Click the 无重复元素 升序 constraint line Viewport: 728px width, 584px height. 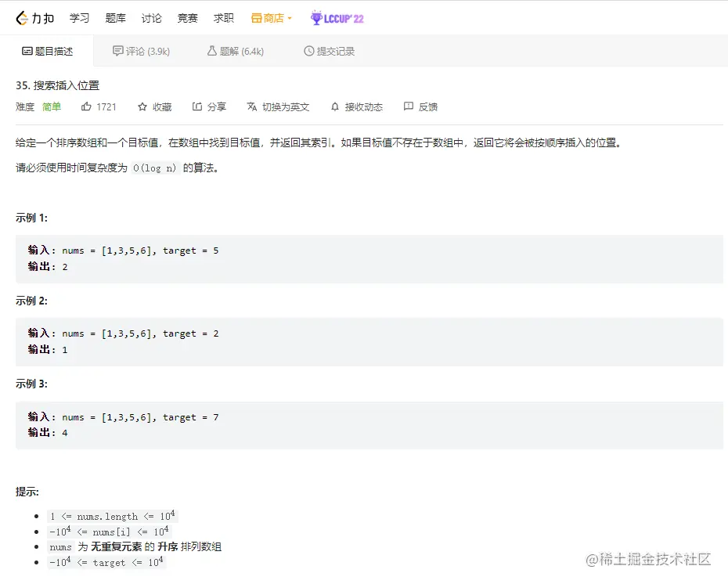(135, 547)
